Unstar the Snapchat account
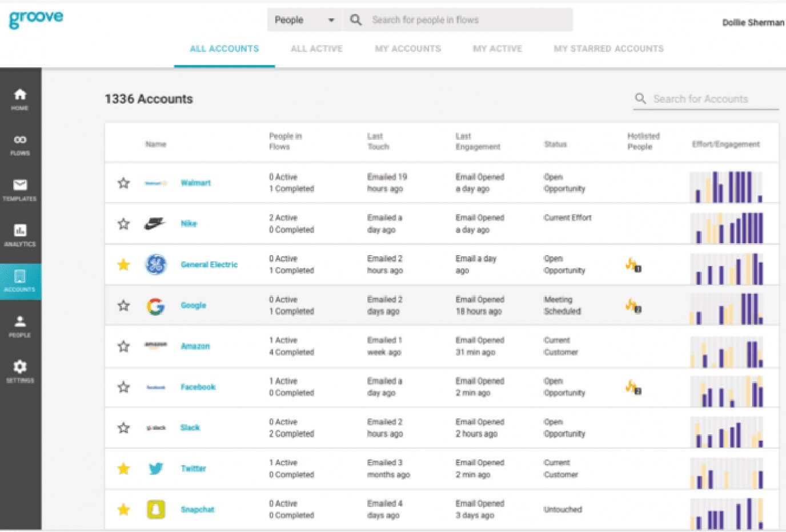Image resolution: width=786 pixels, height=532 pixels. [x=123, y=509]
